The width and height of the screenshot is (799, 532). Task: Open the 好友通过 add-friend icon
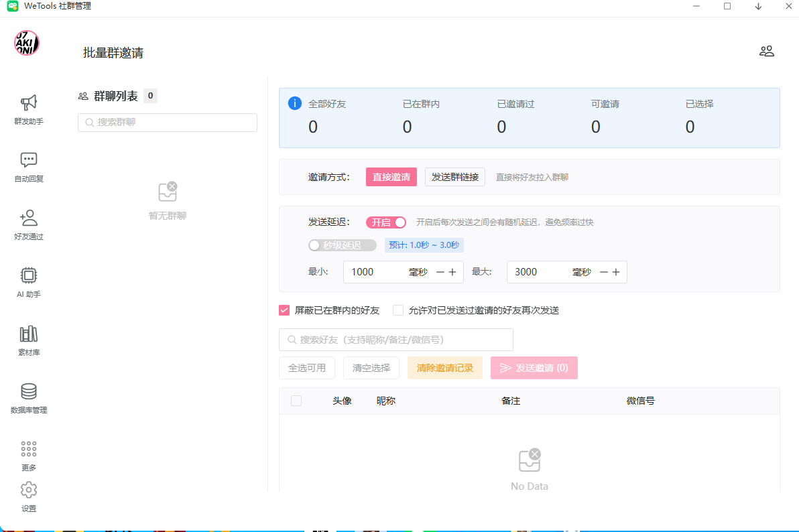[x=29, y=218]
